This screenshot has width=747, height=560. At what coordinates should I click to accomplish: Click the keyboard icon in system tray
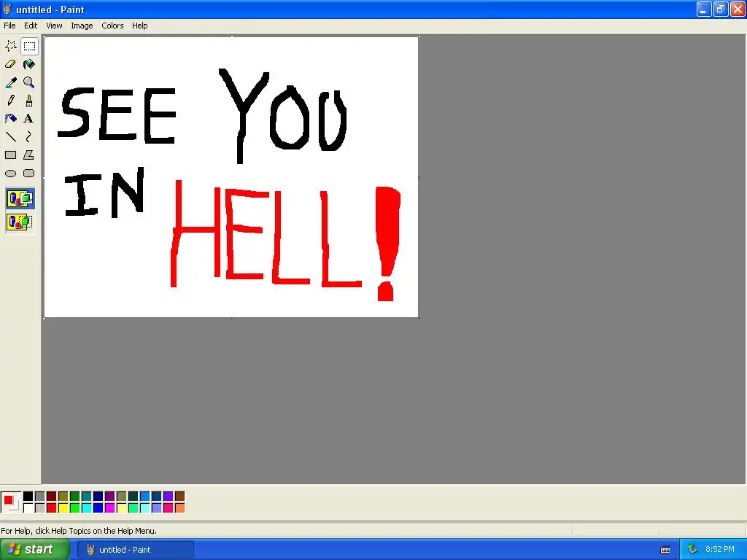click(x=665, y=550)
